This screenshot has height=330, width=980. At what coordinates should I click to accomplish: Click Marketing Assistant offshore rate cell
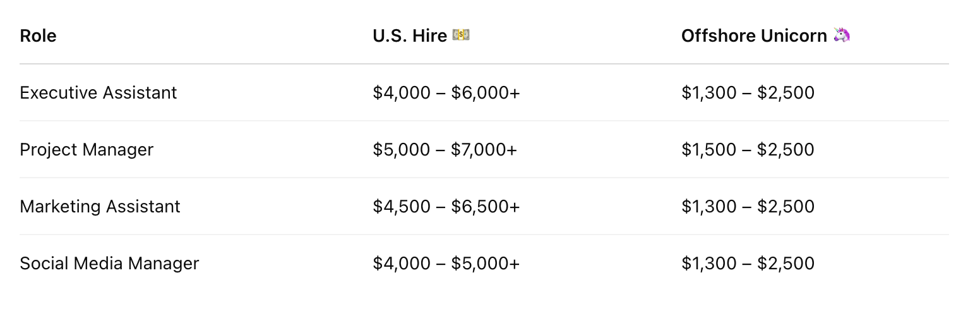pos(748,207)
